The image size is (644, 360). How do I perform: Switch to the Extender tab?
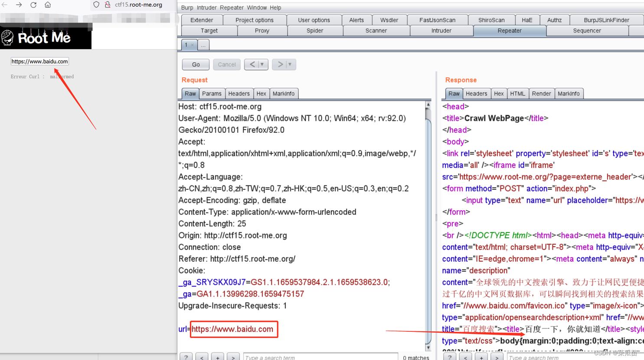[x=202, y=20]
